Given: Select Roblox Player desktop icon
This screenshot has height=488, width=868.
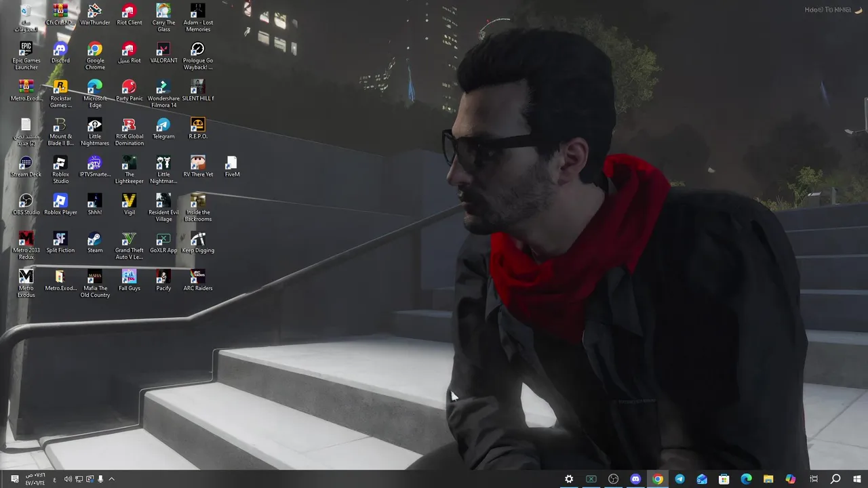Looking at the screenshot, I should (x=60, y=205).
